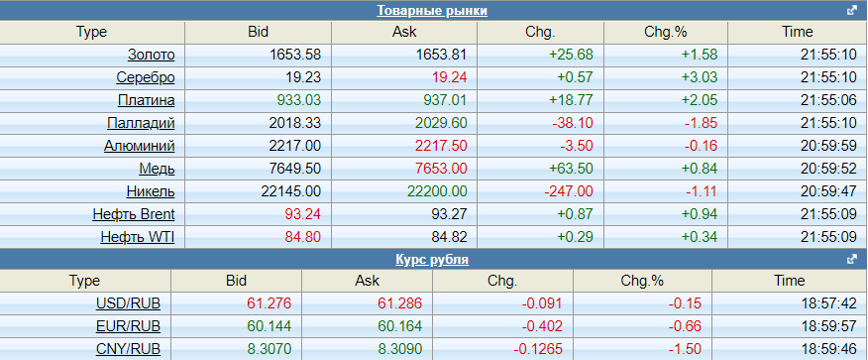
Task: Open the Платина commodity link
Action: [146, 100]
